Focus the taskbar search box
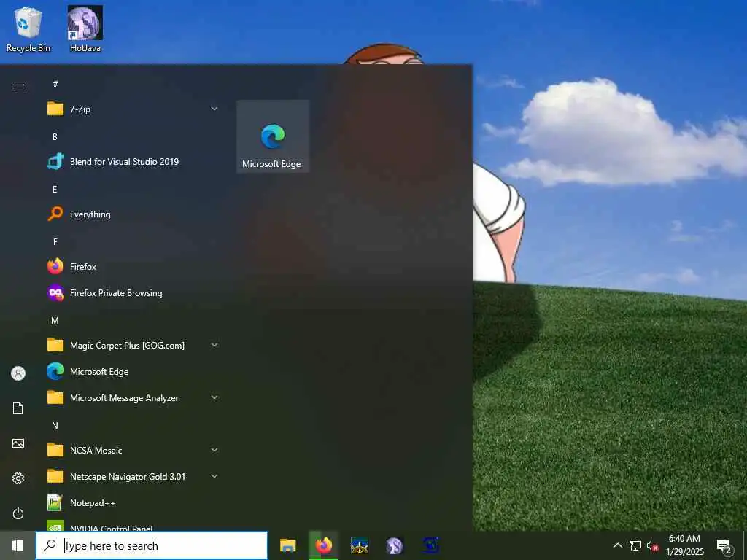This screenshot has width=747, height=560. point(152,545)
